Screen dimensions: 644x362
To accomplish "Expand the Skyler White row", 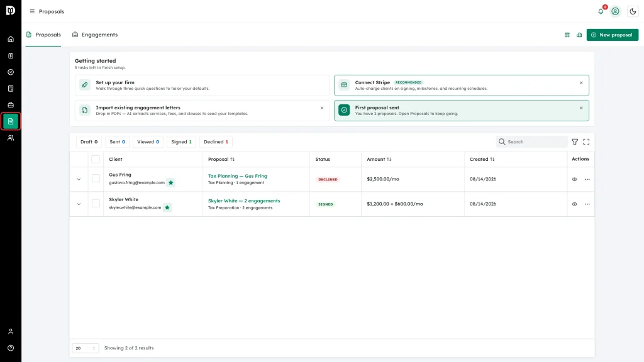I will pos(79,204).
